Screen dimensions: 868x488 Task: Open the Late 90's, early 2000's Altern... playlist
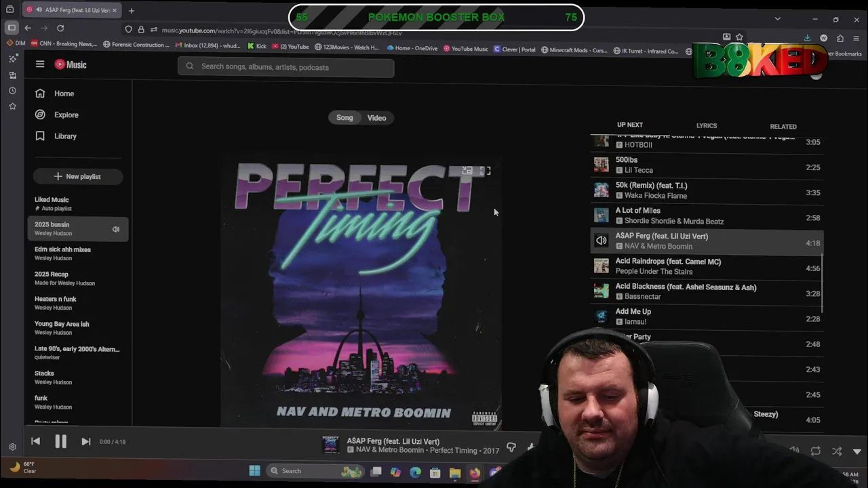(77, 353)
